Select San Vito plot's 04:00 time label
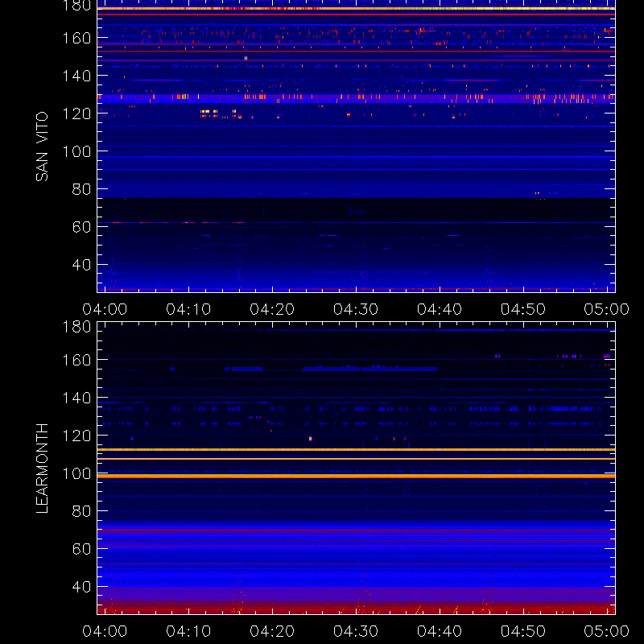This screenshot has width=644, height=644. tap(105, 309)
